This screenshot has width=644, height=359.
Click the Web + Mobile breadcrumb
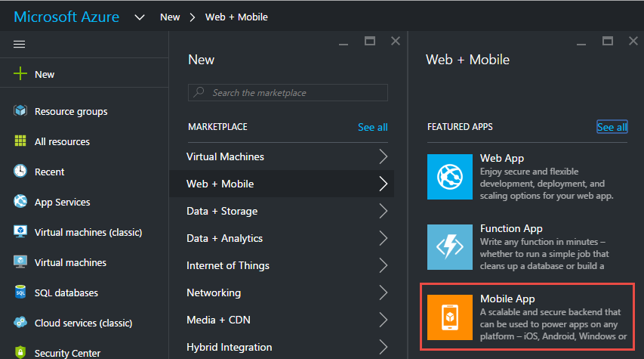pyautogui.click(x=236, y=17)
